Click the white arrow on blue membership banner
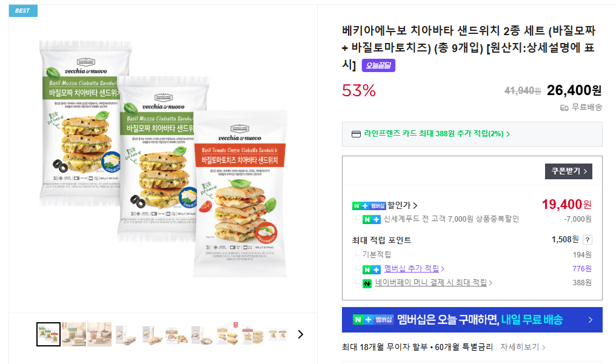The image size is (616, 364). click(590, 320)
